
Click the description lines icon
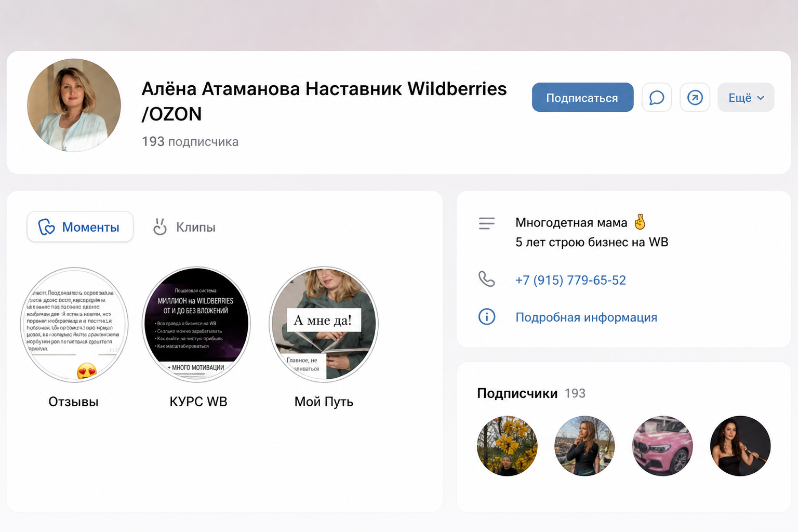click(487, 223)
